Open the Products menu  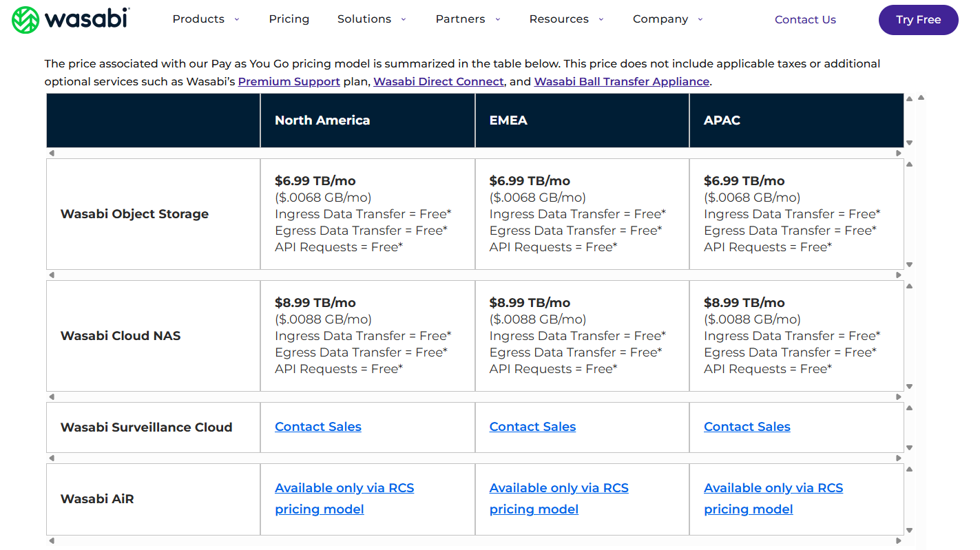pyautogui.click(x=198, y=19)
